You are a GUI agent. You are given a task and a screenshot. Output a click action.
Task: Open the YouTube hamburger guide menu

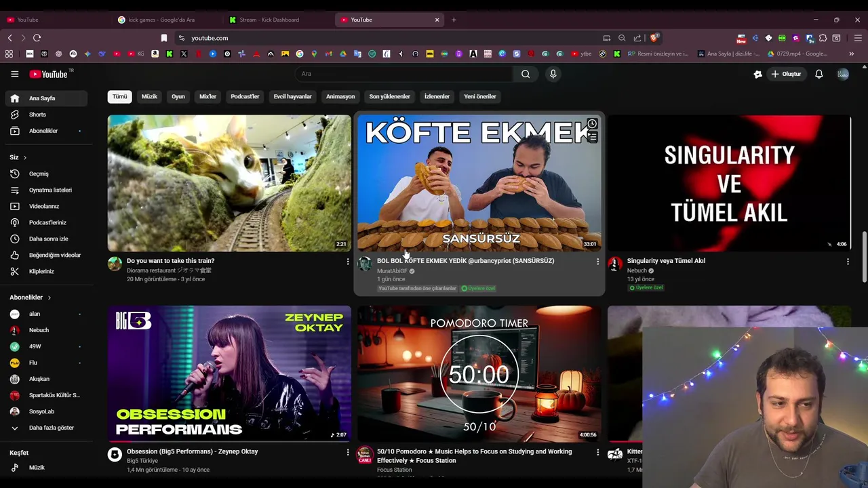(x=15, y=74)
